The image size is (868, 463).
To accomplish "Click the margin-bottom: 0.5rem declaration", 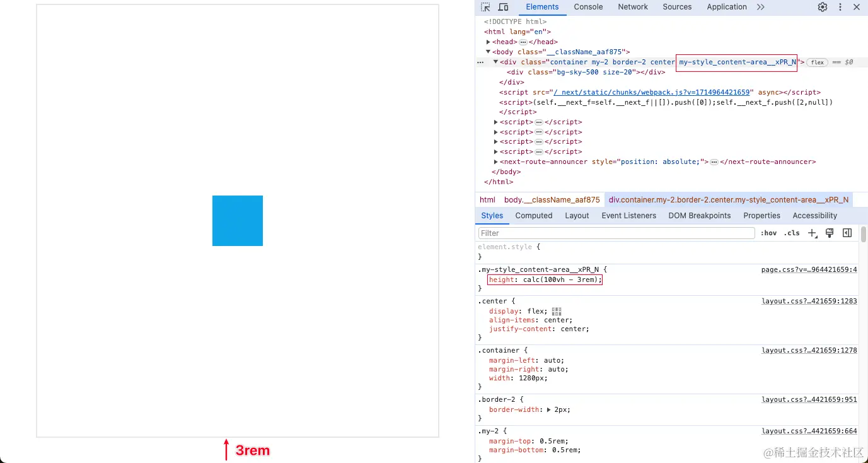I will (535, 450).
